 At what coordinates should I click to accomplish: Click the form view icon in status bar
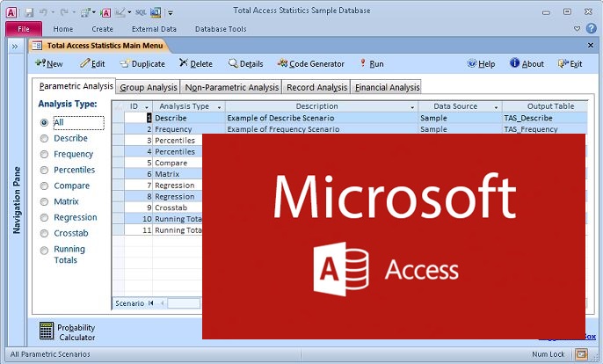click(581, 354)
